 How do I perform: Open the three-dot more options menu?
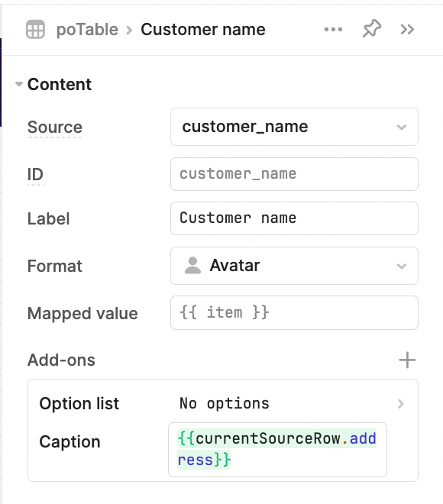click(333, 30)
